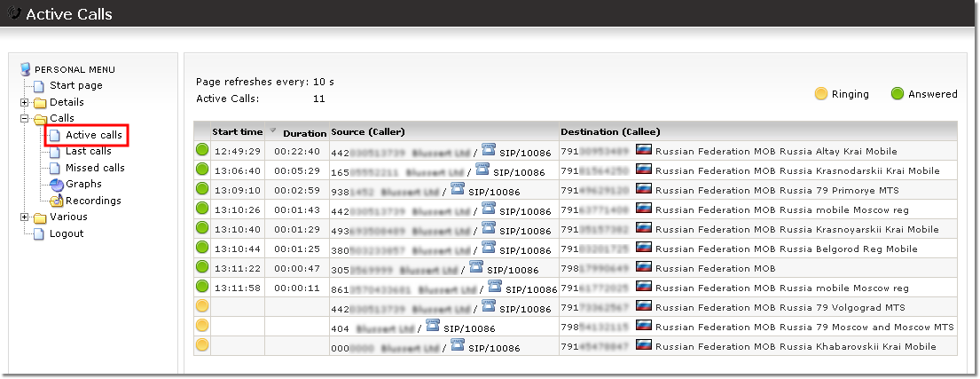
Task: Sort table by Start time column
Action: (237, 132)
